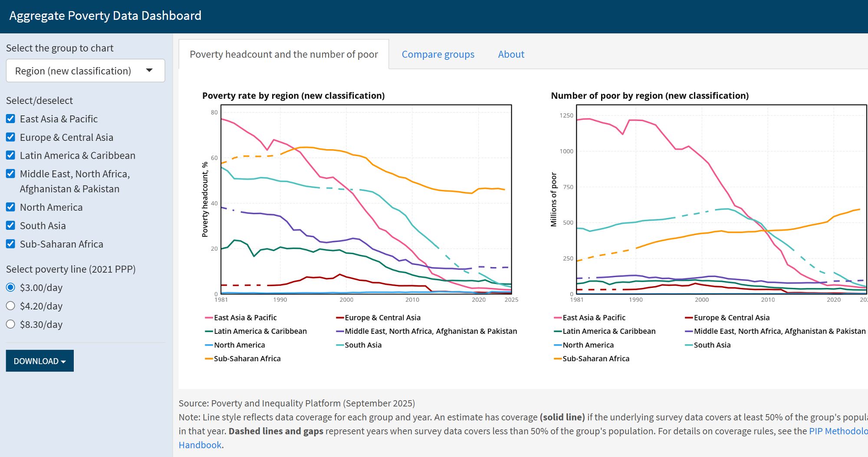The image size is (868, 457).
Task: Select the $4.20/day poverty line
Action: click(x=10, y=306)
